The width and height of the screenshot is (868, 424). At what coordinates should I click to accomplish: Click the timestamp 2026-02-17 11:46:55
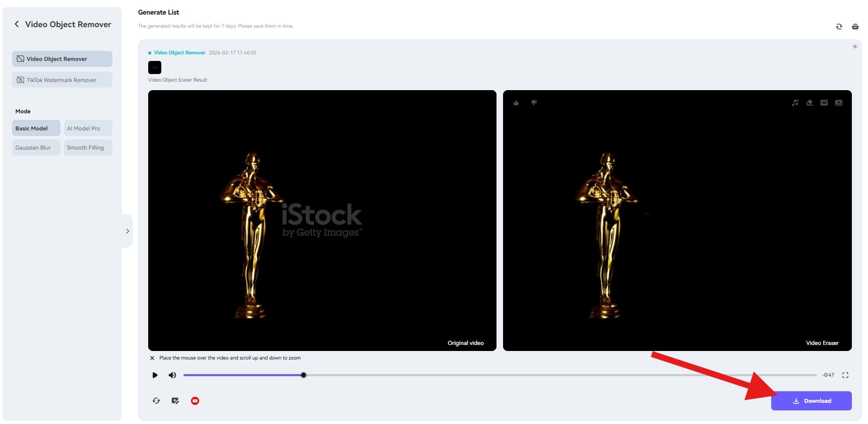coord(232,53)
